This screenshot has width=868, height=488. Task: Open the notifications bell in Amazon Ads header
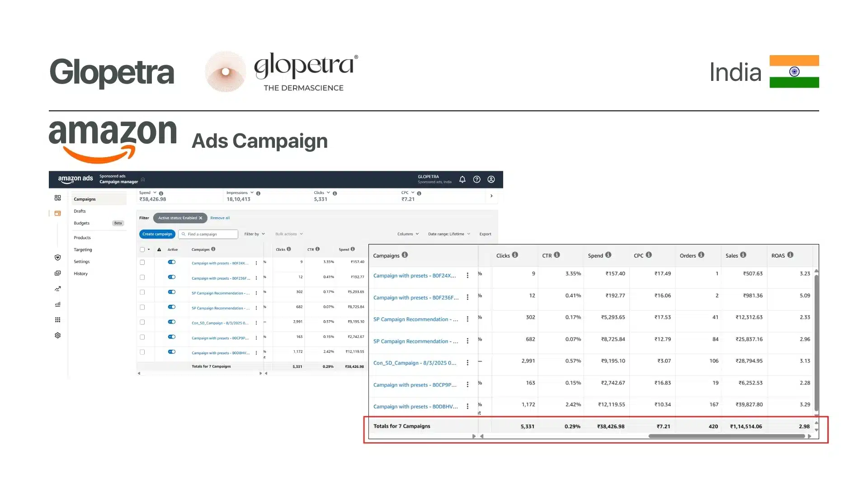[x=462, y=179]
